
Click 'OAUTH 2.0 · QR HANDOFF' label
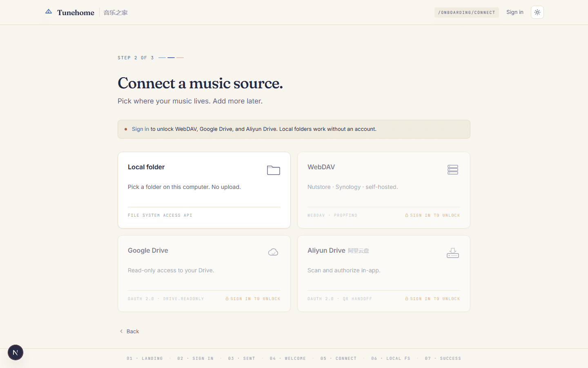point(340,298)
